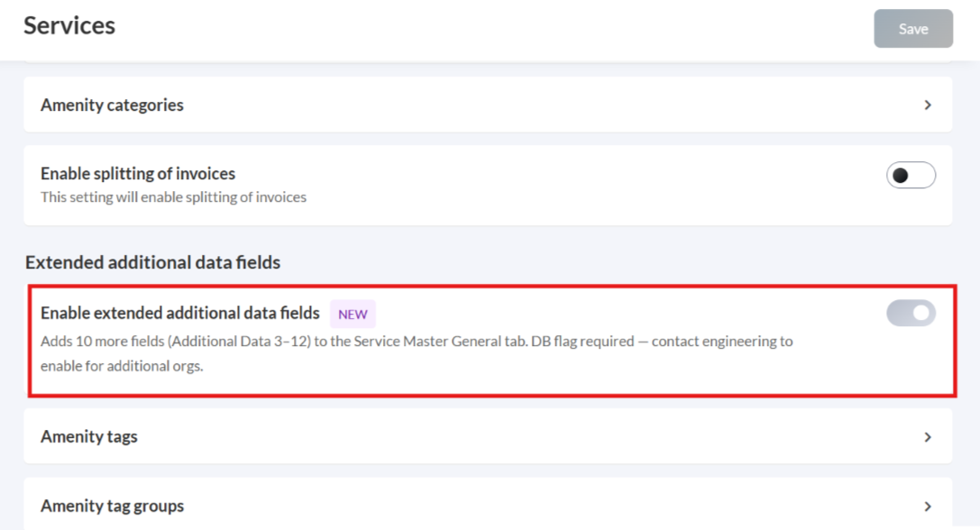Click the Enable splitting of invoices title
This screenshot has height=530, width=980.
(138, 173)
